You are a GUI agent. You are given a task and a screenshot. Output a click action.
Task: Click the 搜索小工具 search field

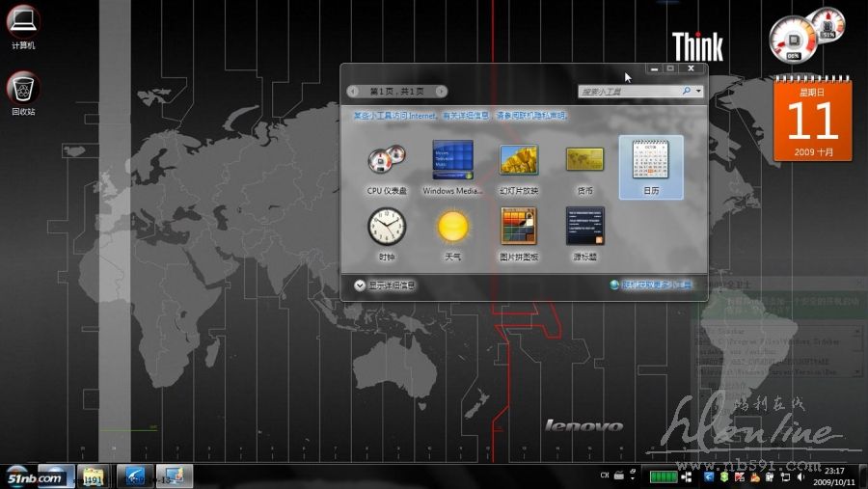629,92
